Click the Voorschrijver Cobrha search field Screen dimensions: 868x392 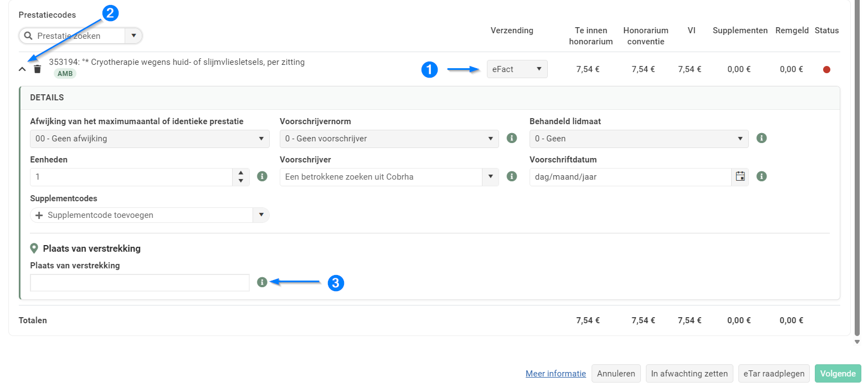pyautogui.click(x=381, y=177)
